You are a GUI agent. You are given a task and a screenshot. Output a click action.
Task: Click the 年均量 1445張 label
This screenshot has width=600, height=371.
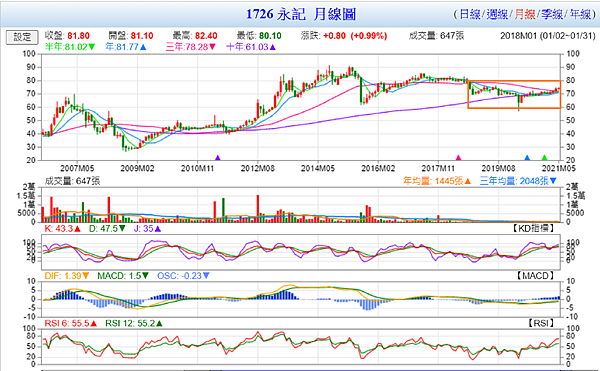tap(437, 181)
